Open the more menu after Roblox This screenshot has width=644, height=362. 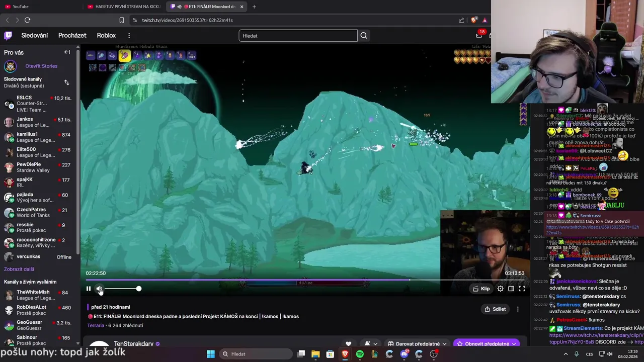click(129, 36)
